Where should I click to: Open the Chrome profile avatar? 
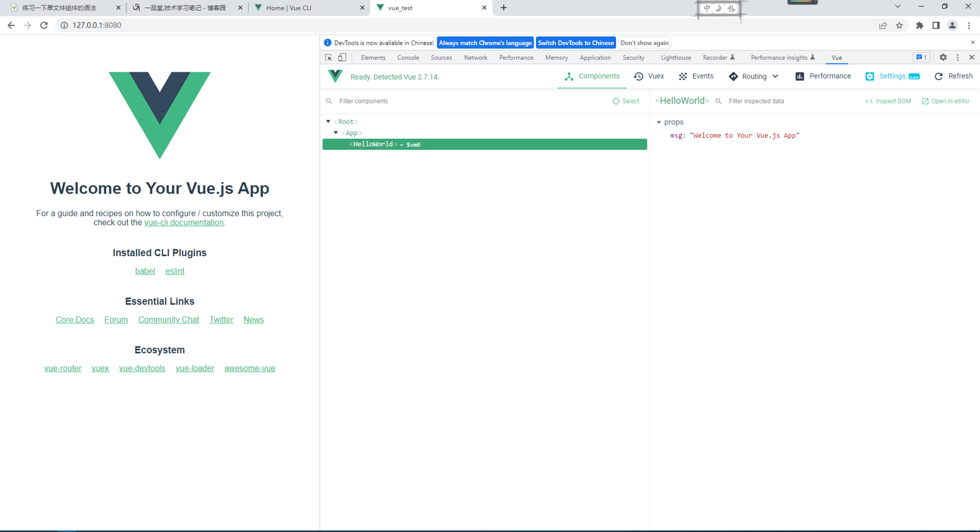(x=952, y=25)
